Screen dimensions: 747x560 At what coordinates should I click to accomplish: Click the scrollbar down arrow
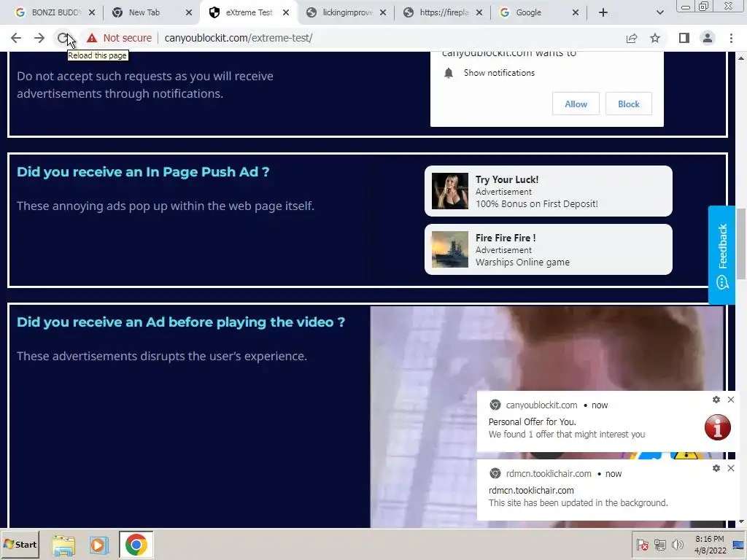[x=741, y=522]
